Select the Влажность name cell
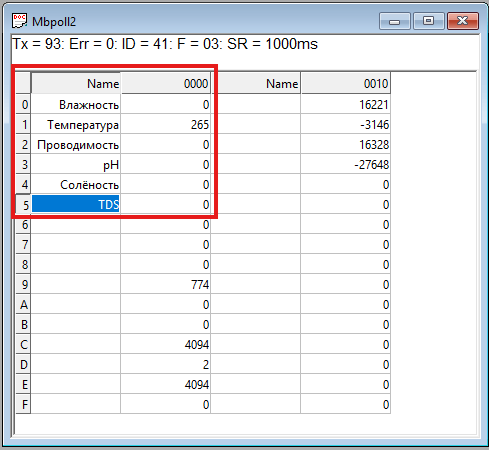This screenshot has width=489, height=450. pos(76,104)
